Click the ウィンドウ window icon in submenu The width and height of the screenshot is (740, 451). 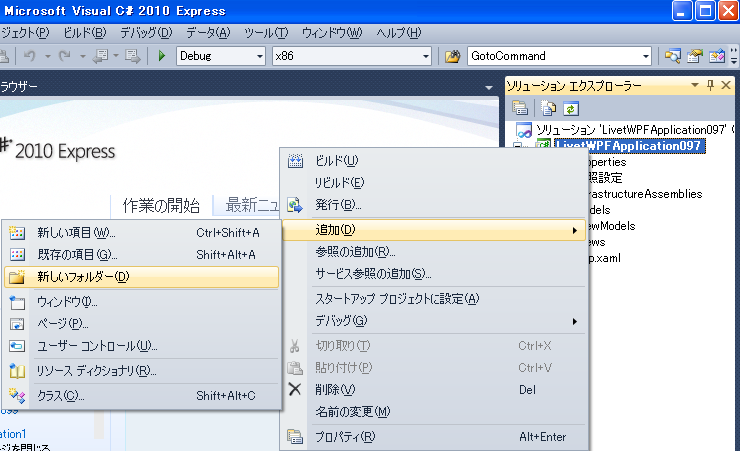[17, 302]
